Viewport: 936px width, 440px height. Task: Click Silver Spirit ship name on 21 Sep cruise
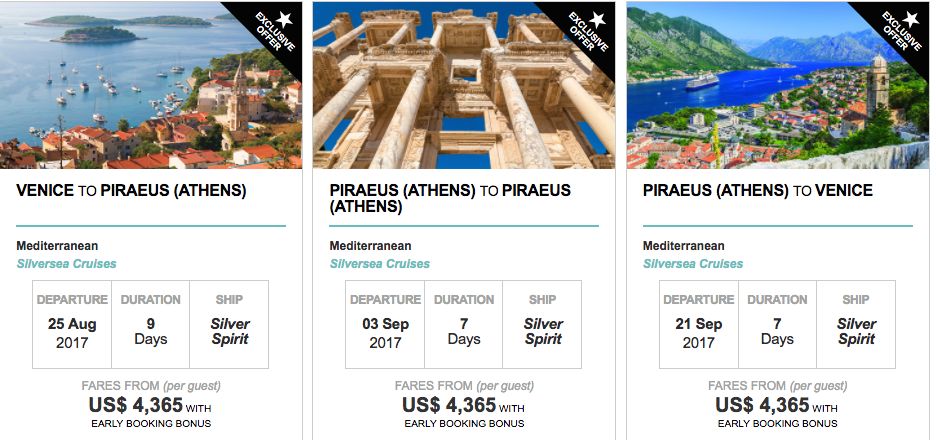pyautogui.click(x=856, y=332)
